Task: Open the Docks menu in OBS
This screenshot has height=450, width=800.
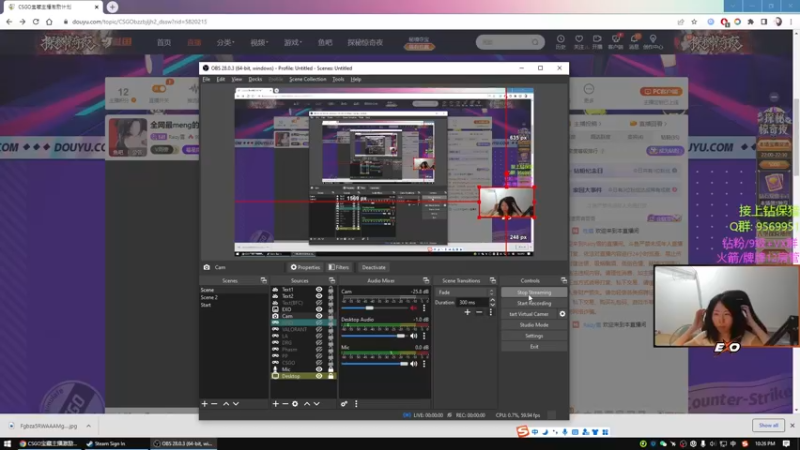Action: (x=255, y=79)
